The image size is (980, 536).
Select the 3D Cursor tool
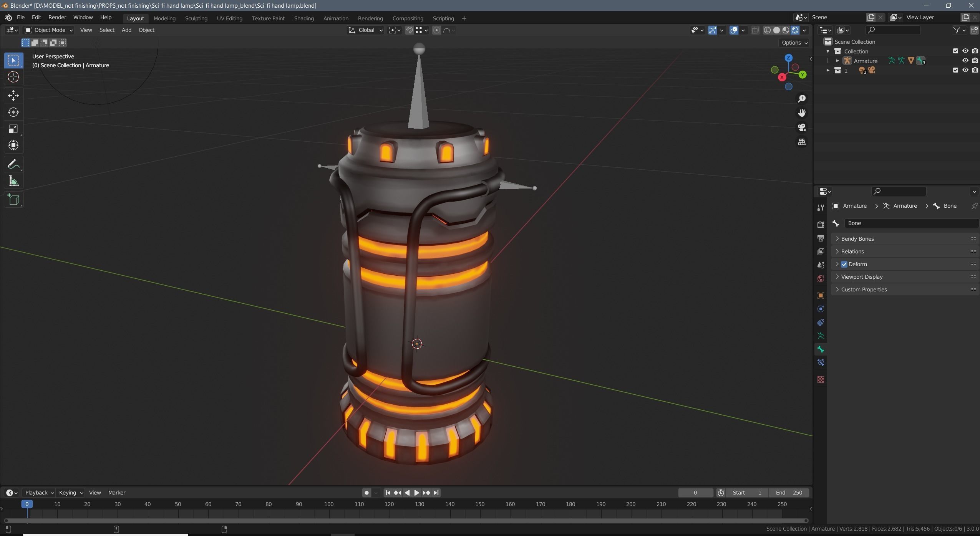tap(13, 77)
